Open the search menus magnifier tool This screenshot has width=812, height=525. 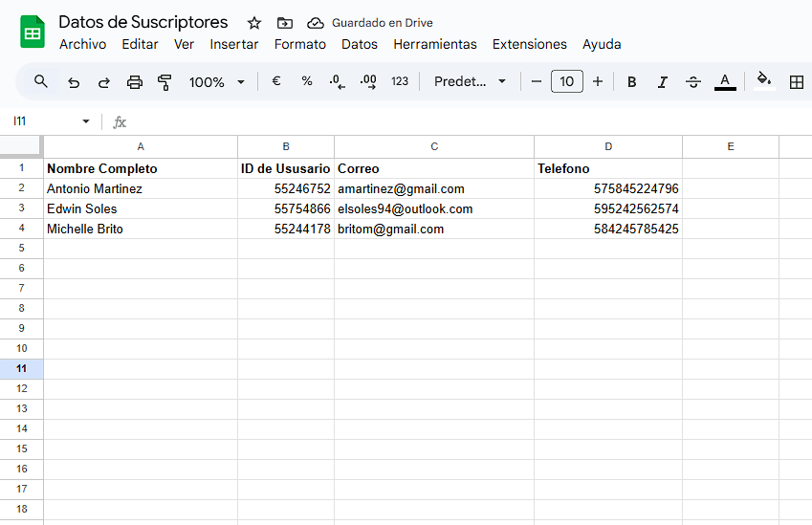click(x=41, y=81)
